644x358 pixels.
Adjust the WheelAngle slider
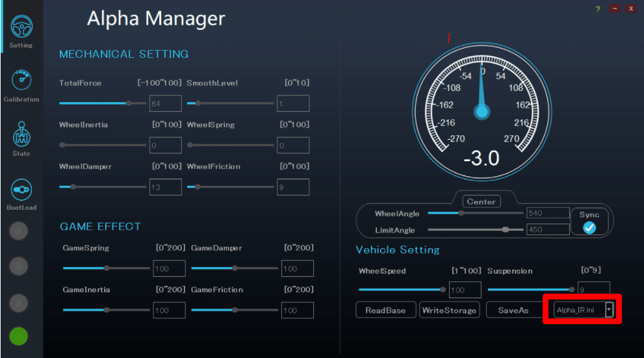[476, 213]
